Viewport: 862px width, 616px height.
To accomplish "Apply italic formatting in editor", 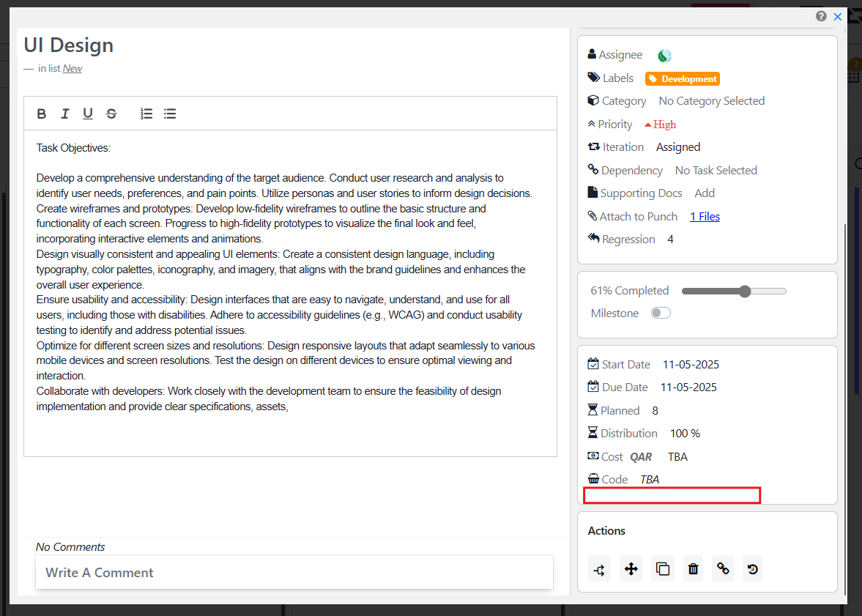I will click(x=64, y=114).
